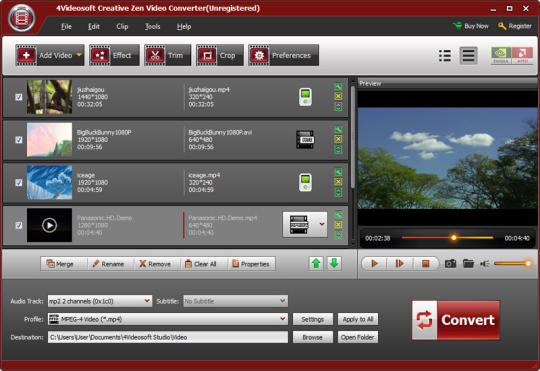540x371 pixels.
Task: Open the Tools menu
Action: [153, 27]
